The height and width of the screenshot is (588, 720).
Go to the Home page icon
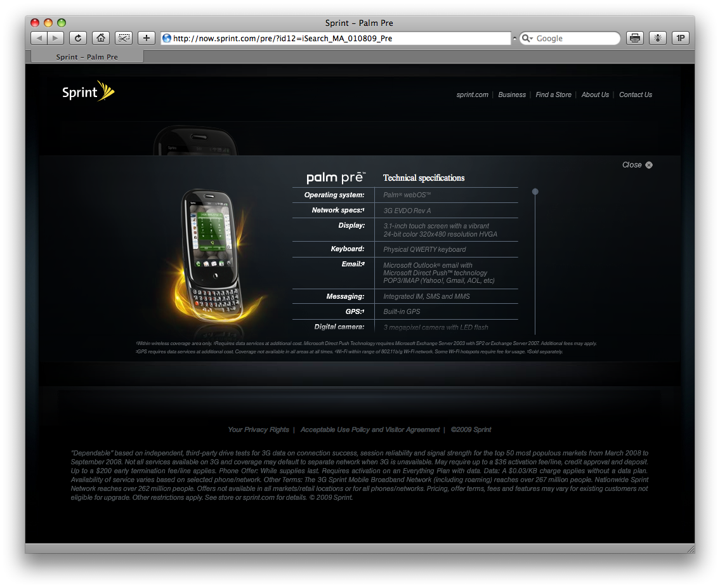click(100, 38)
